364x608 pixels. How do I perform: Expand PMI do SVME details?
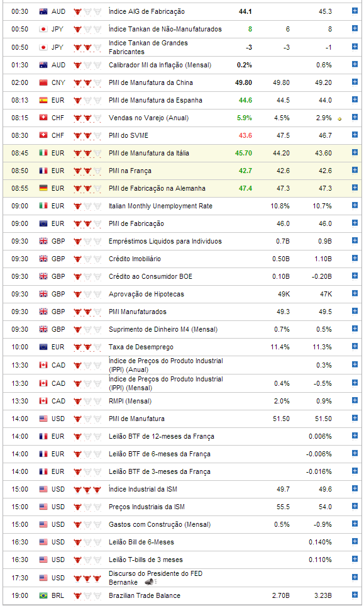[x=355, y=135]
